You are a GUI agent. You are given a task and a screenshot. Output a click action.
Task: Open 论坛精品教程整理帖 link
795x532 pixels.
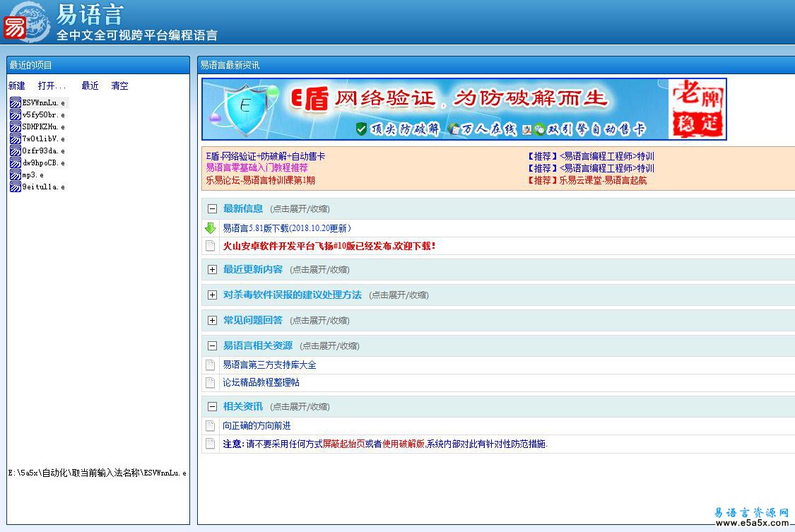261,382
